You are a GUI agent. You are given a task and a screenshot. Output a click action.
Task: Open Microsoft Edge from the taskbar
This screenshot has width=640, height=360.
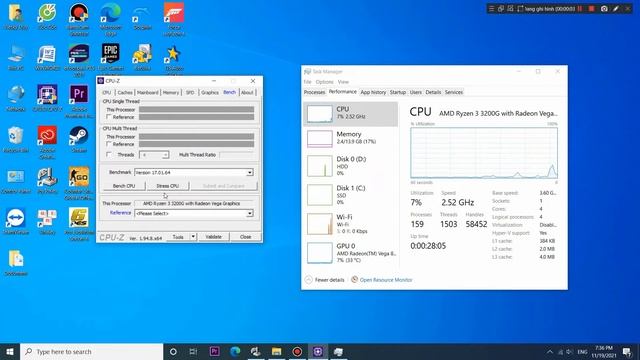pos(235,351)
